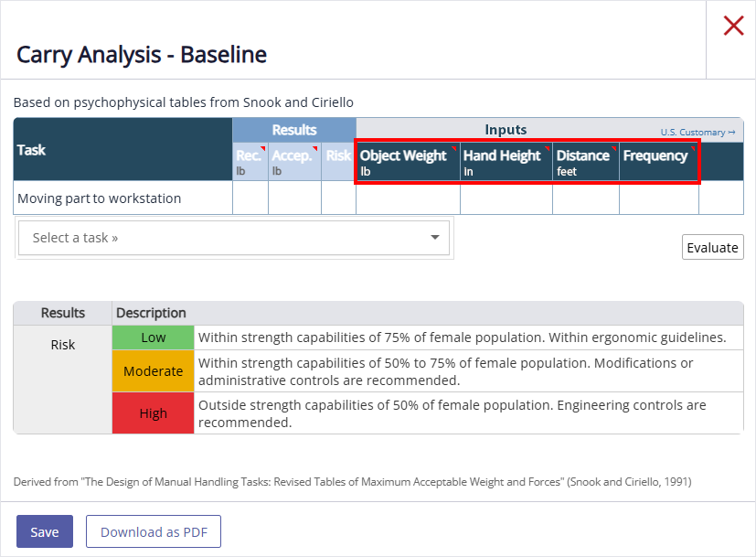This screenshot has height=557, width=756.
Task: Click the Distance column header
Action: [585, 162]
